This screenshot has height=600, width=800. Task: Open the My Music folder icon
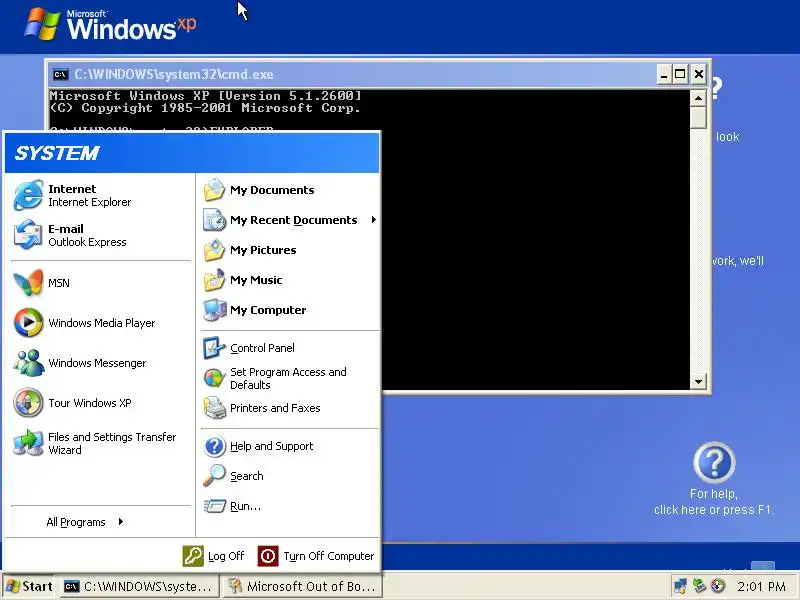214,280
